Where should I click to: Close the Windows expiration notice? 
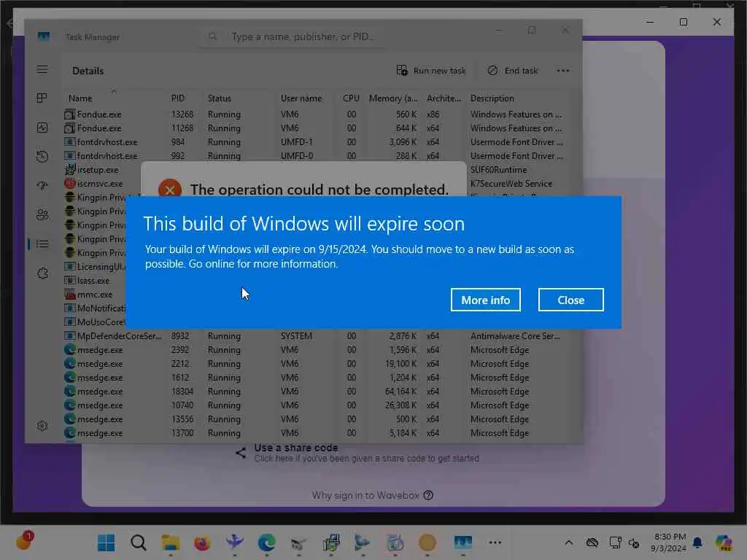coord(570,300)
